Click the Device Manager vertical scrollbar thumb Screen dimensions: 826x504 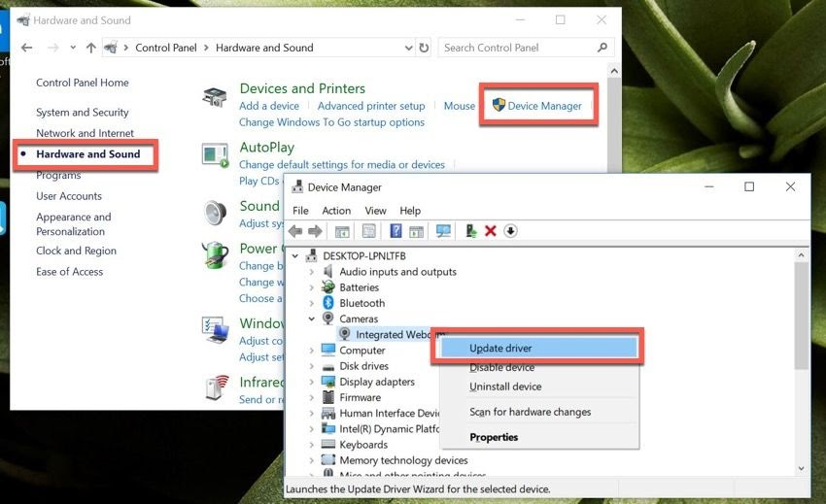pos(802,316)
